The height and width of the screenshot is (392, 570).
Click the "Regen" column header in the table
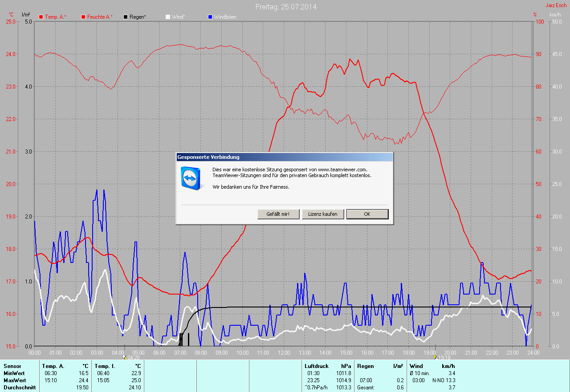(x=365, y=366)
